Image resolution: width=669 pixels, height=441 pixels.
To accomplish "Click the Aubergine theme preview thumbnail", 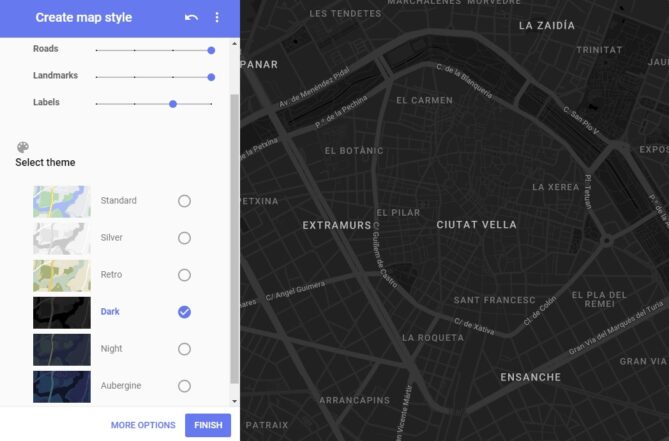I will 61,386.
